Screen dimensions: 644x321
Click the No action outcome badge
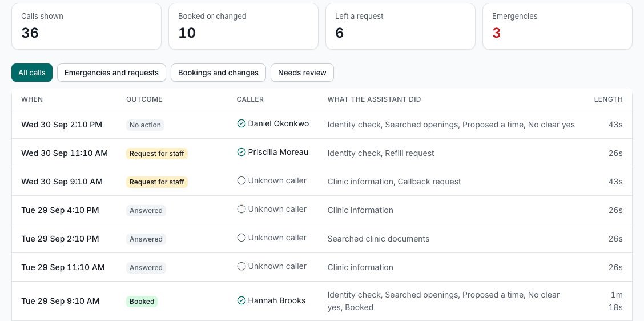145,125
